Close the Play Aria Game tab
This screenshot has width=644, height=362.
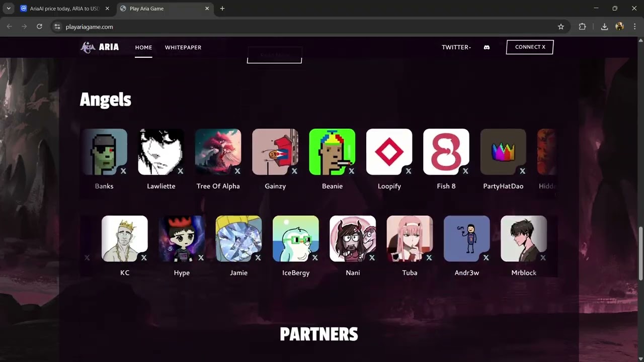click(207, 9)
